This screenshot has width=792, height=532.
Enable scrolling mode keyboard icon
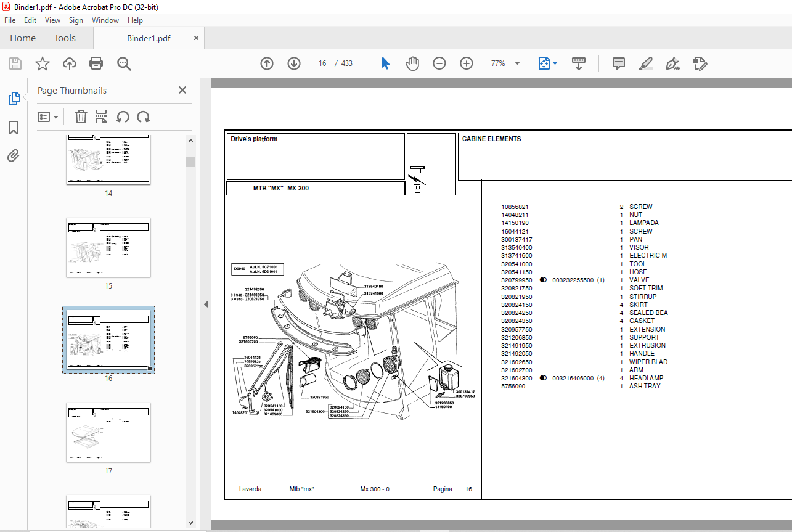tap(579, 63)
